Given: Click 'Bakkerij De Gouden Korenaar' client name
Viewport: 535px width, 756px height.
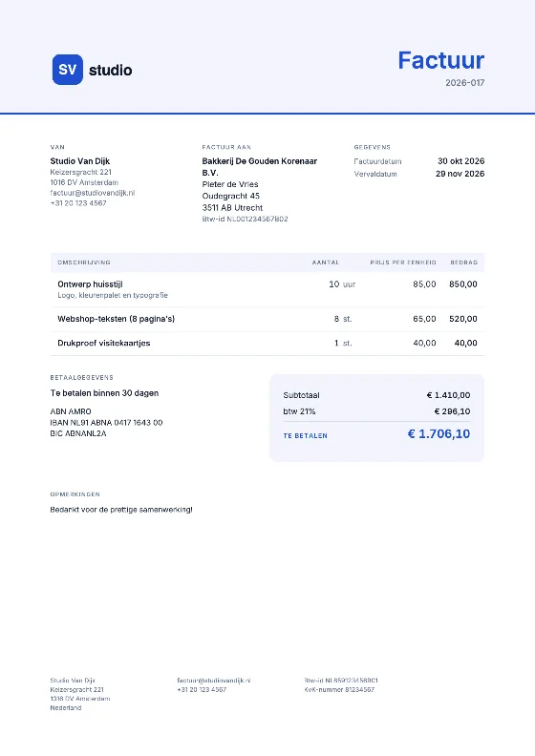Looking at the screenshot, I should tap(260, 167).
